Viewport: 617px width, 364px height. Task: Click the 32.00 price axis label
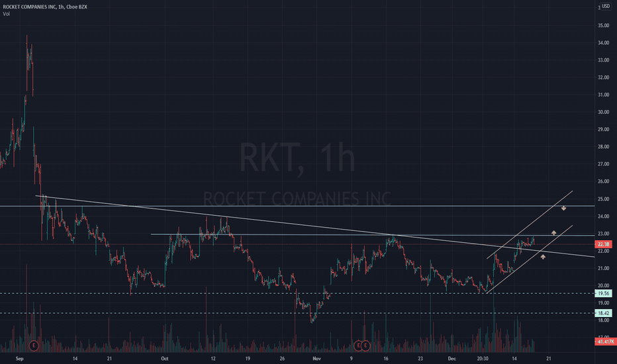[603, 77]
